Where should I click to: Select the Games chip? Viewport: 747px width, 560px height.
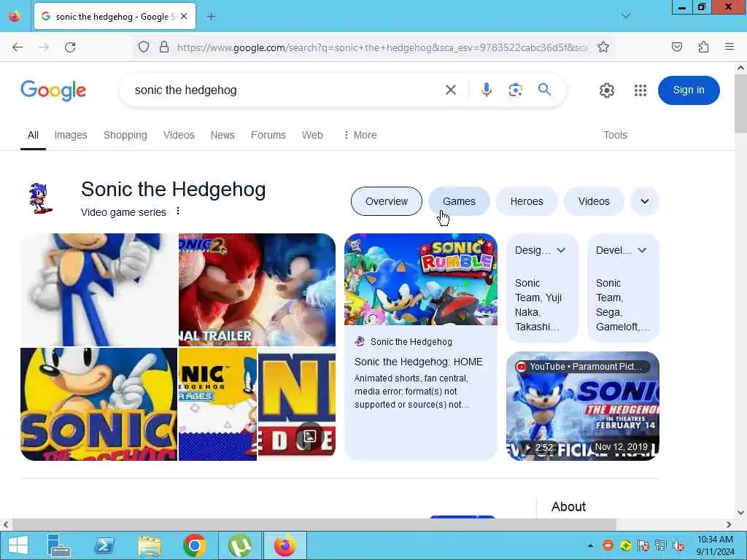[459, 201]
